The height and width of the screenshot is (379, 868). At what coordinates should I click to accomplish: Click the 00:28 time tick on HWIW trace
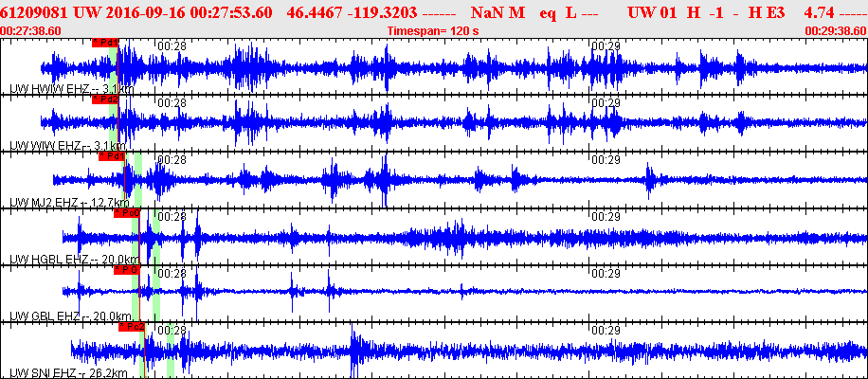(172, 46)
